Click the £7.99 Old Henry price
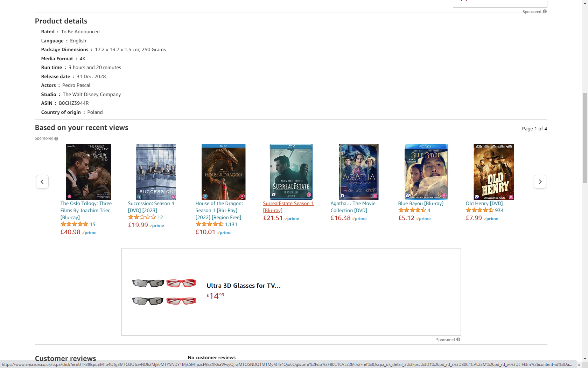 [474, 218]
